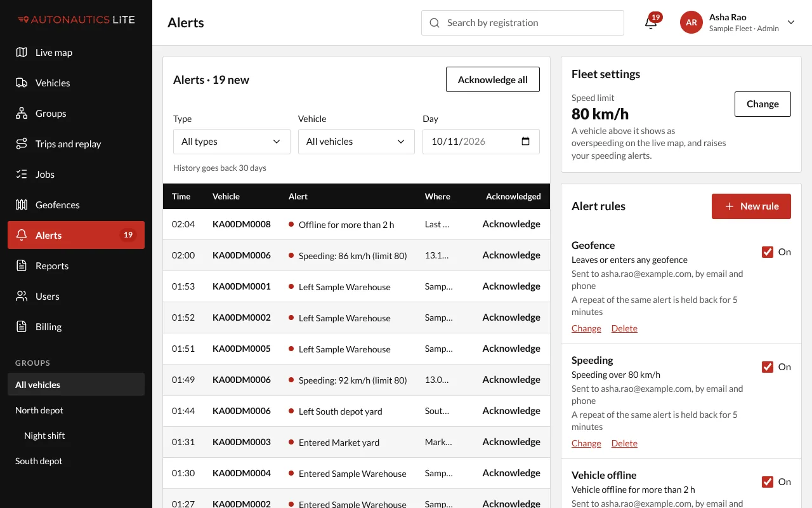Open the calendar picker icon in Day field

pyautogui.click(x=525, y=141)
